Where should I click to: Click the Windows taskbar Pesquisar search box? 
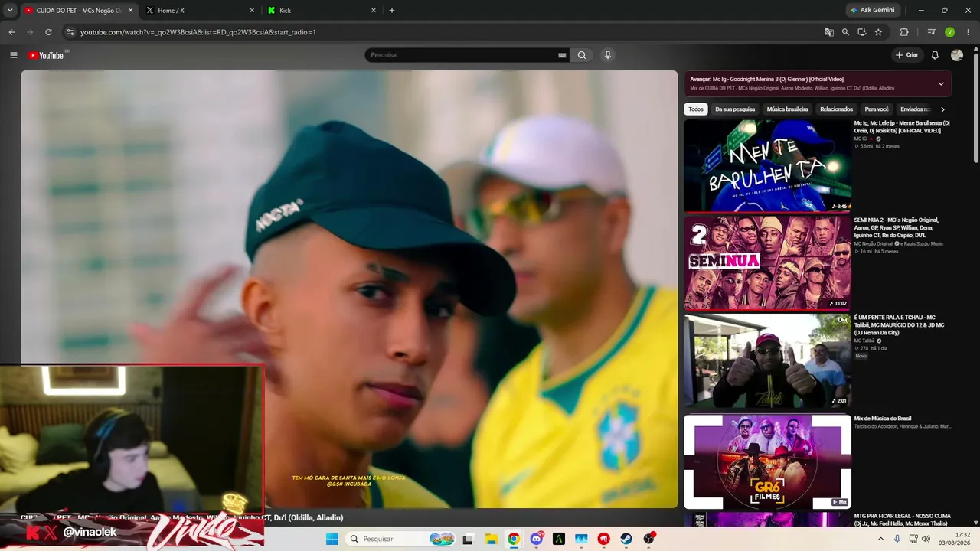pos(401,539)
